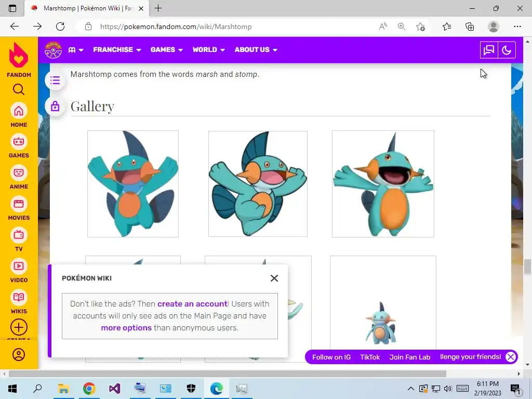The height and width of the screenshot is (399, 532).
Task: Follow the 'more options' link
Action: pyautogui.click(x=126, y=328)
